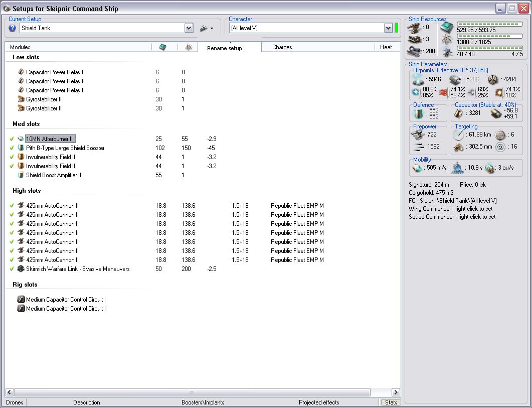This screenshot has height=408, width=532.
Task: Expand the tools icon dropdown arrow
Action: pos(212,29)
